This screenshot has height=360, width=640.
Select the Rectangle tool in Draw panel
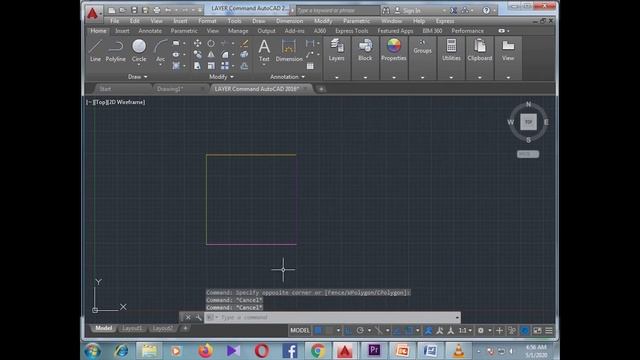176,43
